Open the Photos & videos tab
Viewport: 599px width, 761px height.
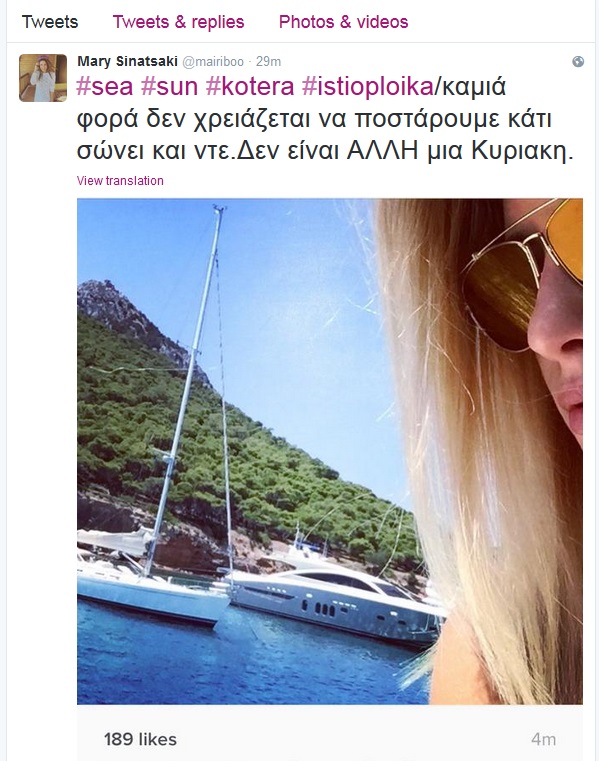[343, 22]
